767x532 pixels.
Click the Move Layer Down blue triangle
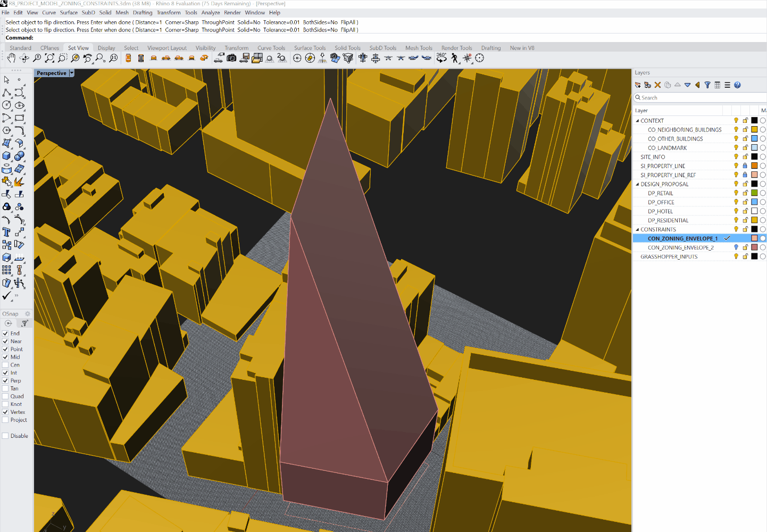point(687,85)
